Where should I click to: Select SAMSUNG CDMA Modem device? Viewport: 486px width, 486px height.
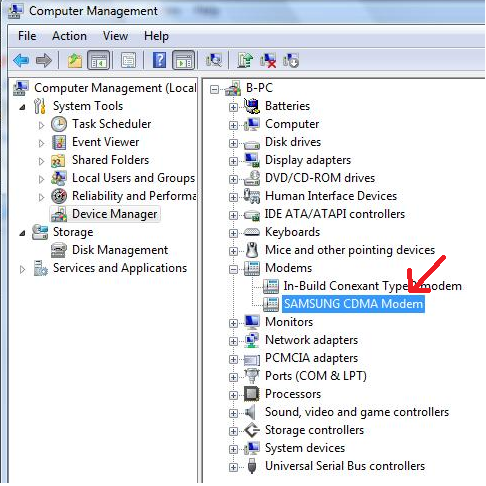(353, 304)
